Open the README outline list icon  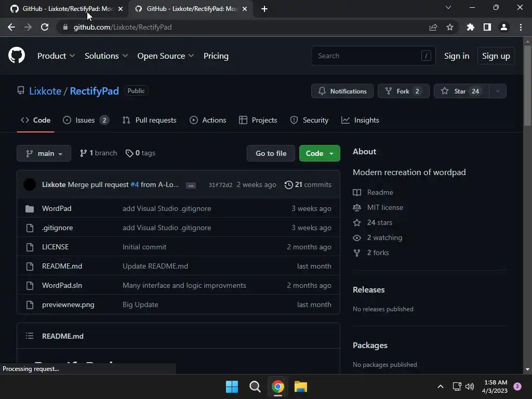(x=30, y=336)
